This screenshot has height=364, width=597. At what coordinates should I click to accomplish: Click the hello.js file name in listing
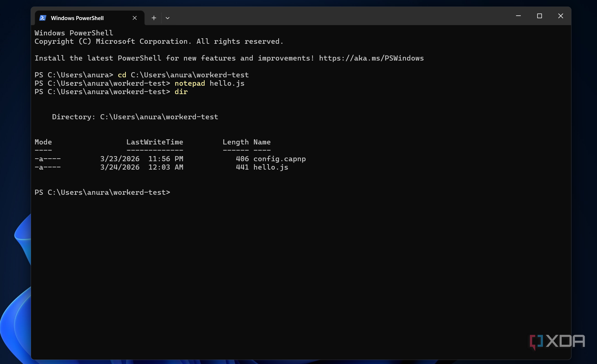[271, 167]
